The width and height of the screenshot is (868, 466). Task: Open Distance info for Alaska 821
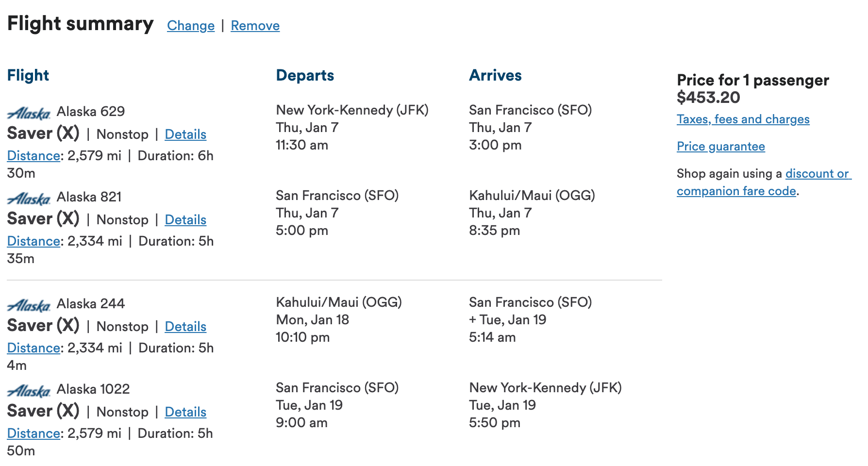coord(33,241)
